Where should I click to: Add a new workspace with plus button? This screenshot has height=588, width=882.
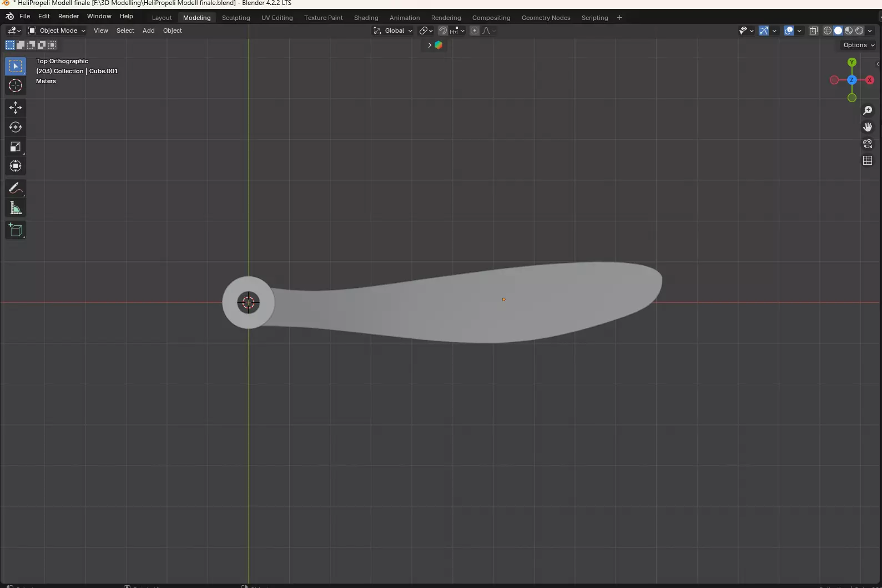619,18
